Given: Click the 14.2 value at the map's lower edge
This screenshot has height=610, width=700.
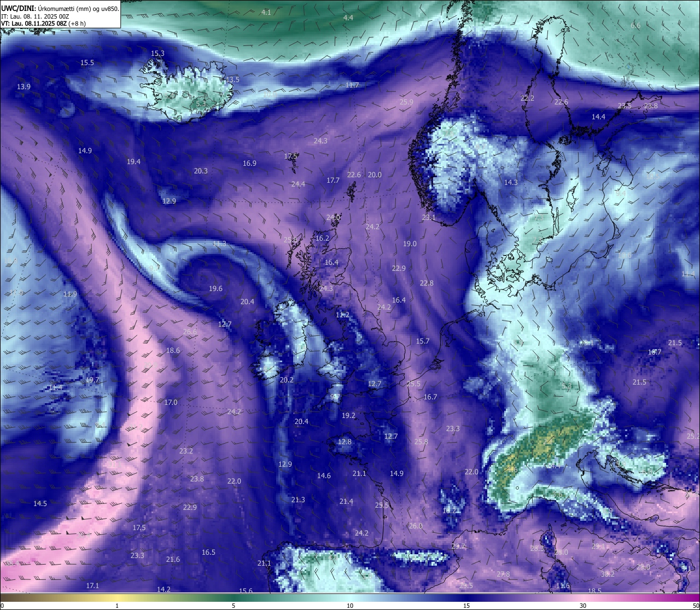Looking at the screenshot, I should (x=164, y=590).
